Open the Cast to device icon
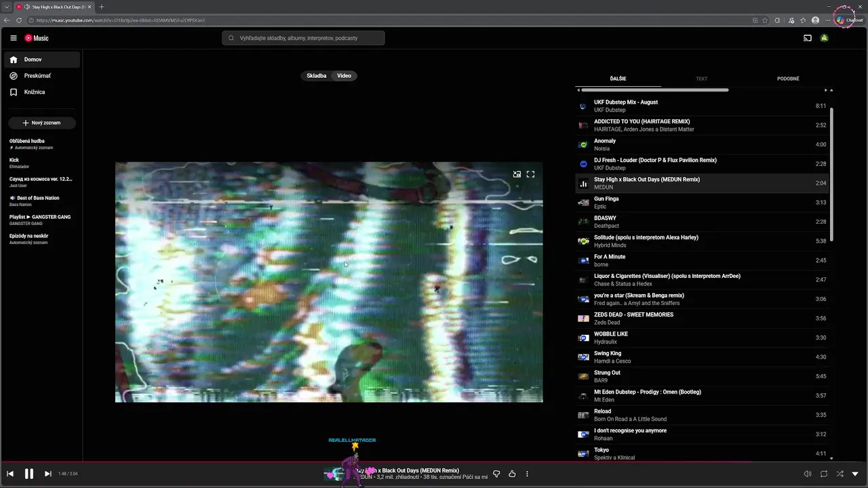 pyautogui.click(x=807, y=38)
